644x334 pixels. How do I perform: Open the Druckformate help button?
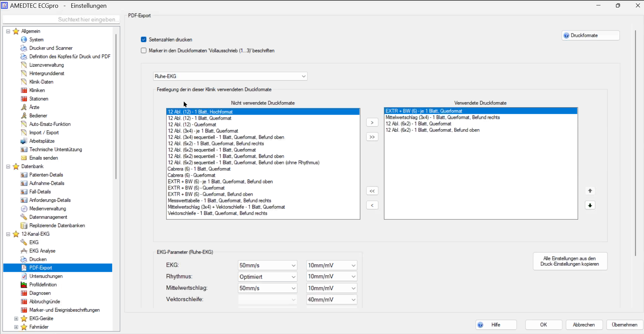pyautogui.click(x=590, y=35)
